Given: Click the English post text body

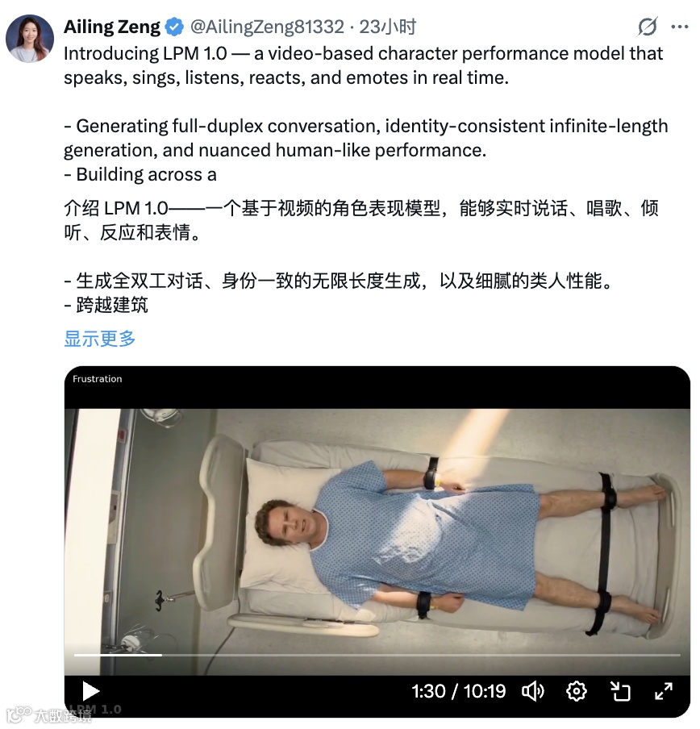Looking at the screenshot, I should pos(365,114).
